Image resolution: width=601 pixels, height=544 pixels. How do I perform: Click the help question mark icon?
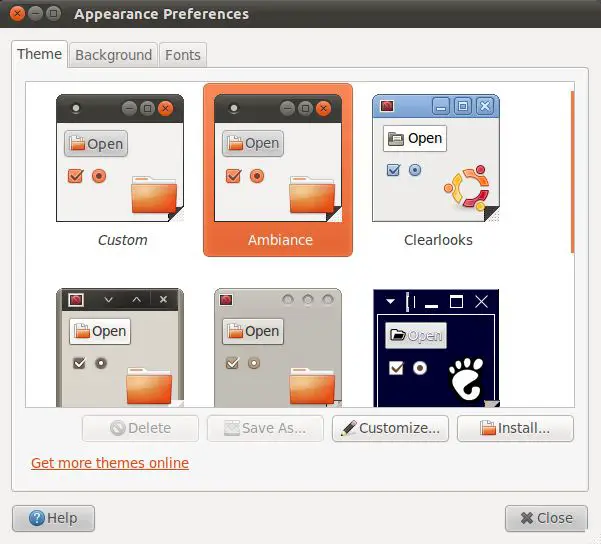[x=37, y=518]
